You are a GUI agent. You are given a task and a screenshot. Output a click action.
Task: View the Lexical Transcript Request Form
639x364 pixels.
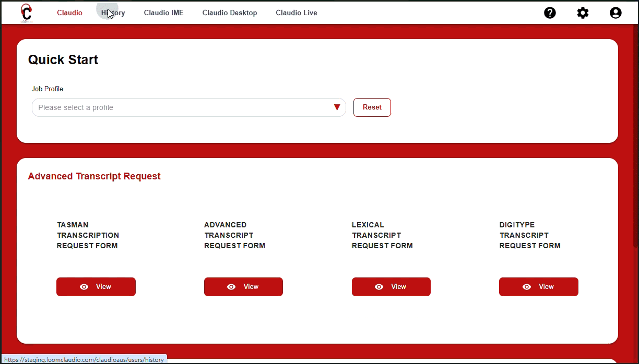[391, 287]
